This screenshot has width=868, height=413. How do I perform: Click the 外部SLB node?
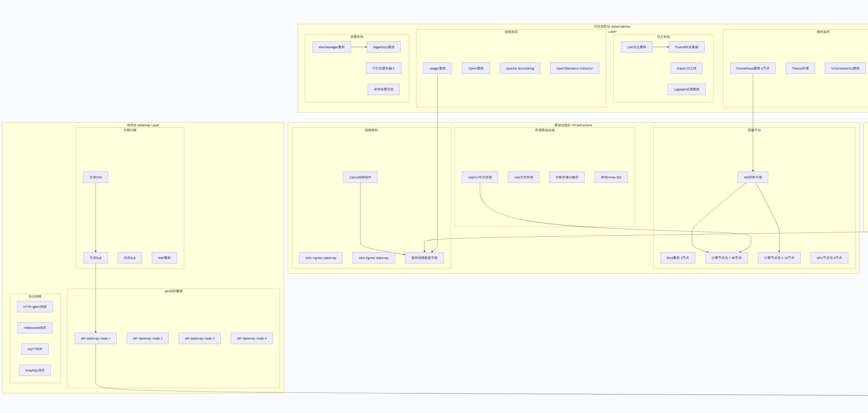[x=96, y=258]
